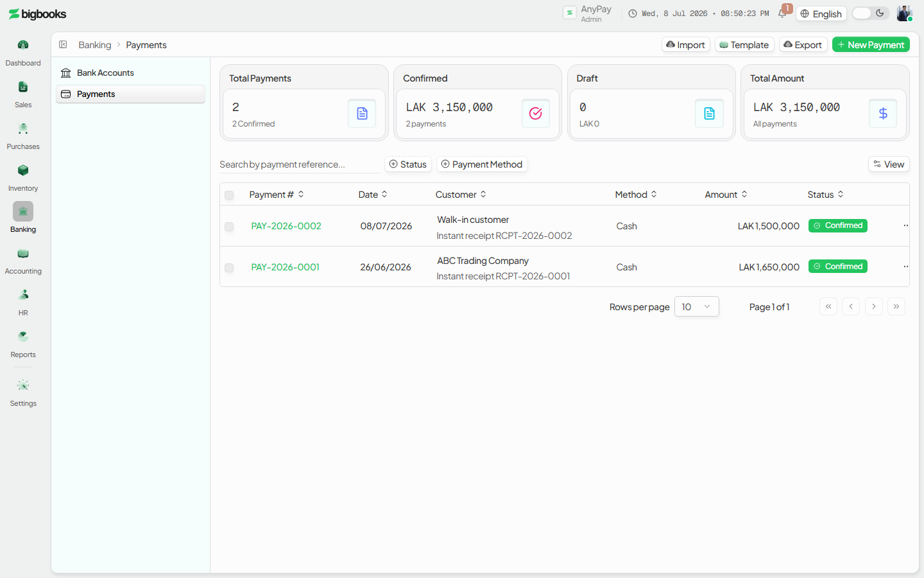Click the LAK 1,650,000 amount
The image size is (924, 578).
(769, 267)
